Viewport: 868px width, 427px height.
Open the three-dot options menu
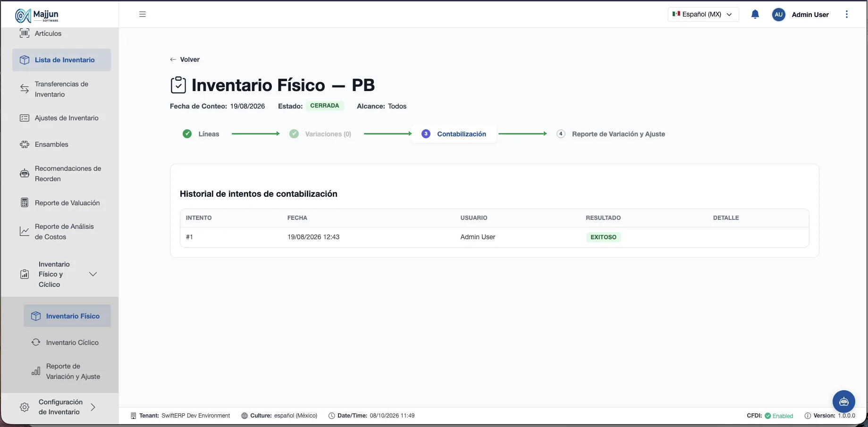[x=847, y=14]
